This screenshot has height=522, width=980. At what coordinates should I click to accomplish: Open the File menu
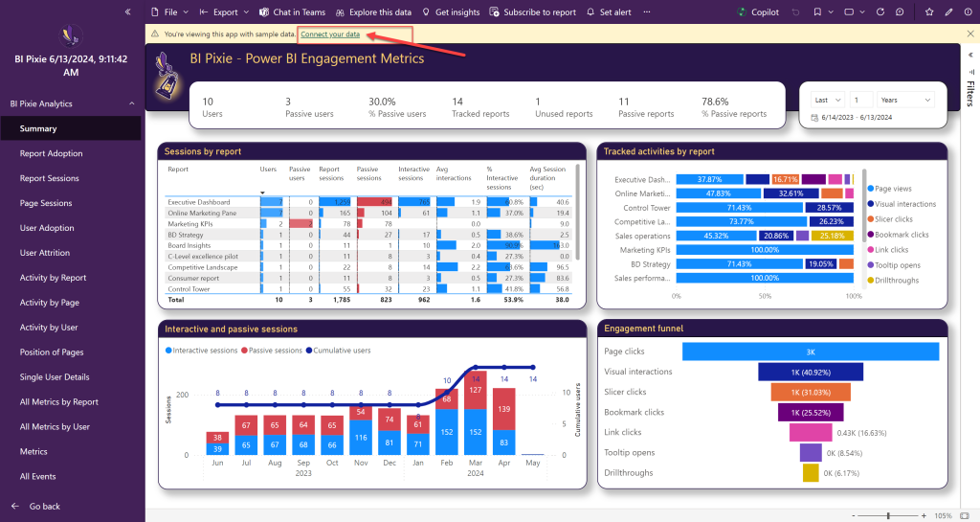tap(168, 12)
